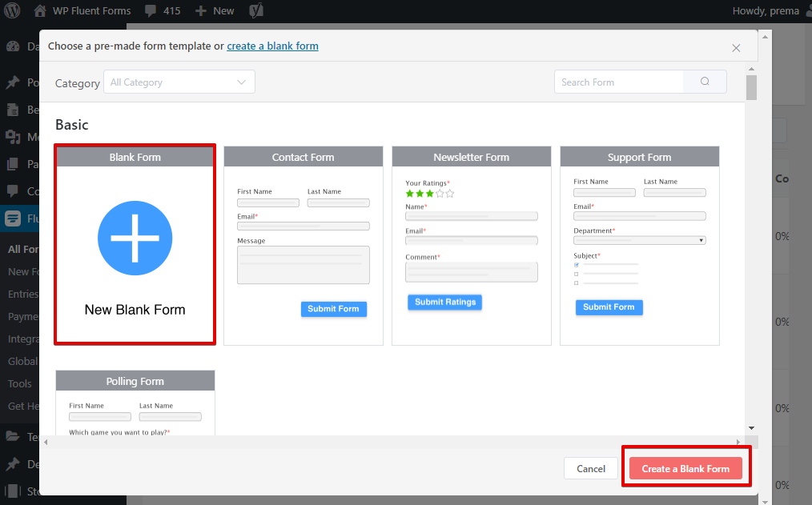This screenshot has height=505, width=812.
Task: Open Payments in sidebar menu
Action: pos(23,317)
